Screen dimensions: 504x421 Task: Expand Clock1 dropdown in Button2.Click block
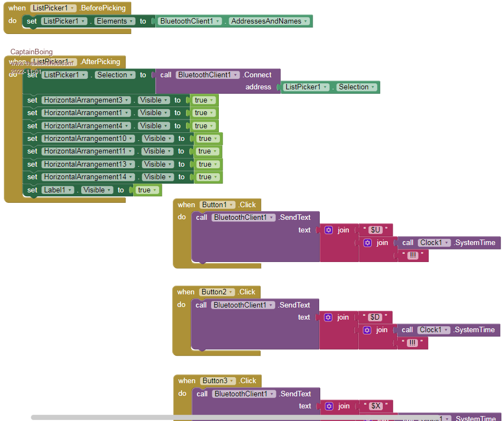445,330
